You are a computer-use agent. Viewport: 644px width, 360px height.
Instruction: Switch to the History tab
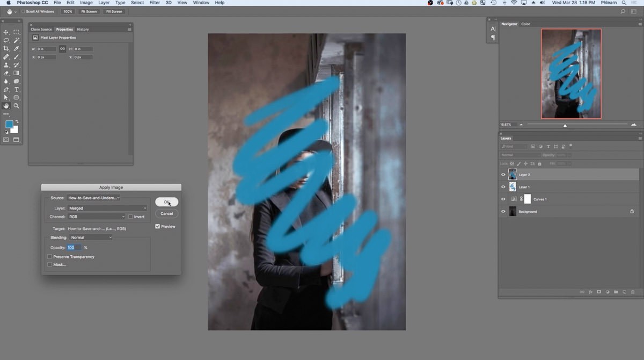click(83, 29)
